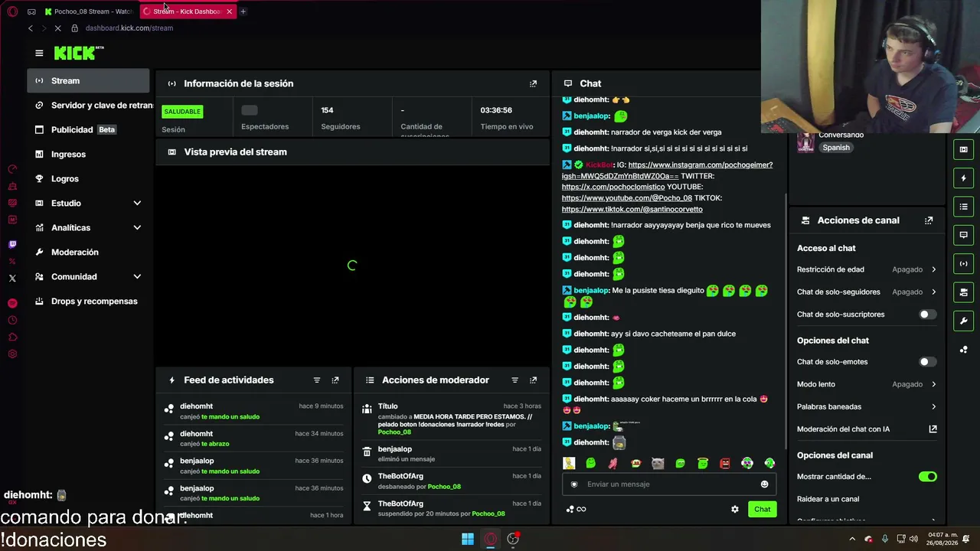Insert the gray cat emote
The height and width of the screenshot is (551, 980).
[658, 463]
